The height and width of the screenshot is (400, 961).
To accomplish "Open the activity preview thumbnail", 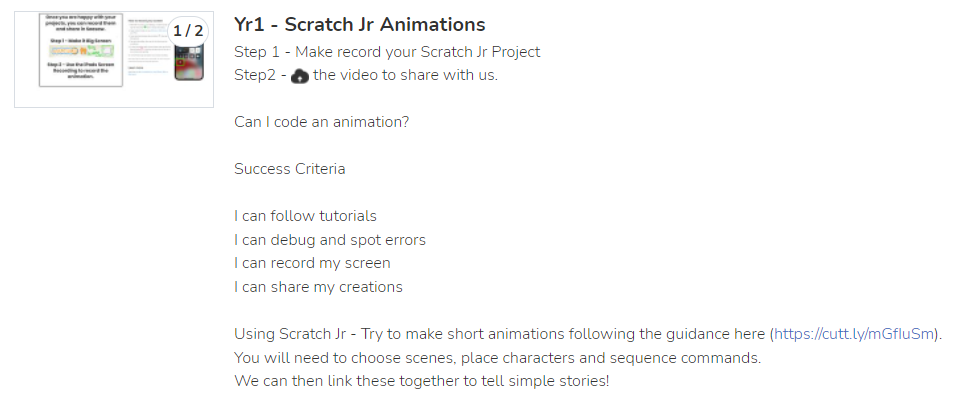I will pyautogui.click(x=114, y=59).
